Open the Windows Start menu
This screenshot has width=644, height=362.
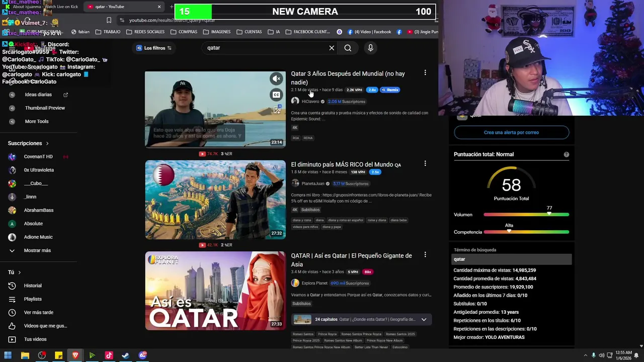pyautogui.click(x=8, y=355)
